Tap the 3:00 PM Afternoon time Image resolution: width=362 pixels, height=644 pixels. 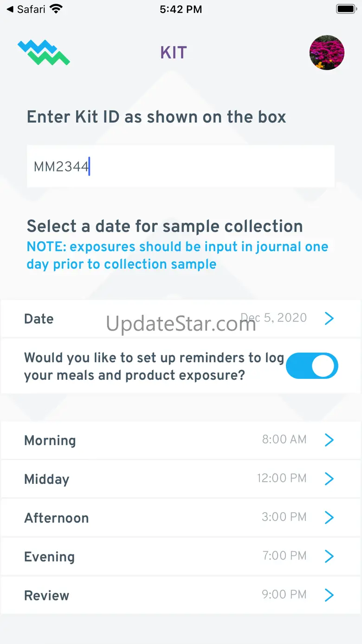(x=284, y=517)
